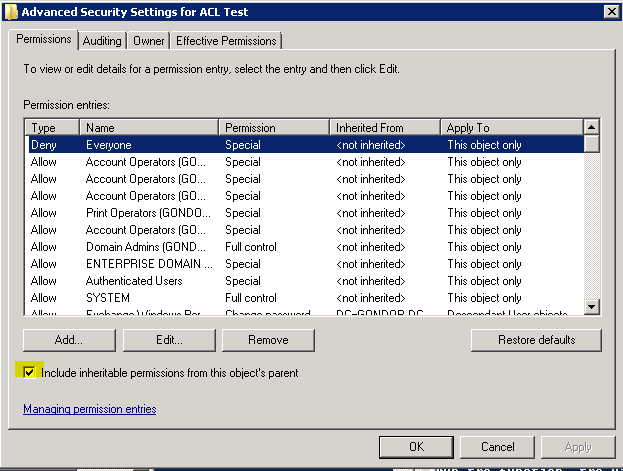Select the Authenticated Users entry
This screenshot has width=623, height=471.
pyautogui.click(x=150, y=281)
